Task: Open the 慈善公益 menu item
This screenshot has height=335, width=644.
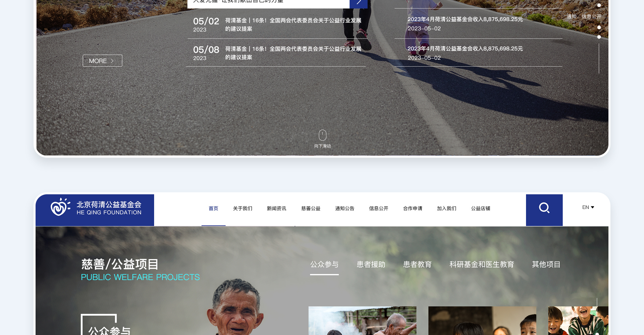Action: pos(311,208)
